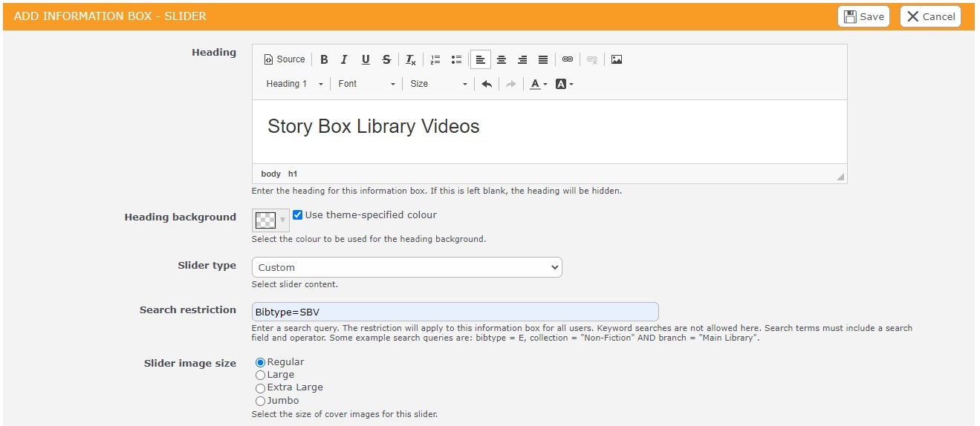Insert a numbered list
Screen dimensions: 980x426
(x=435, y=59)
